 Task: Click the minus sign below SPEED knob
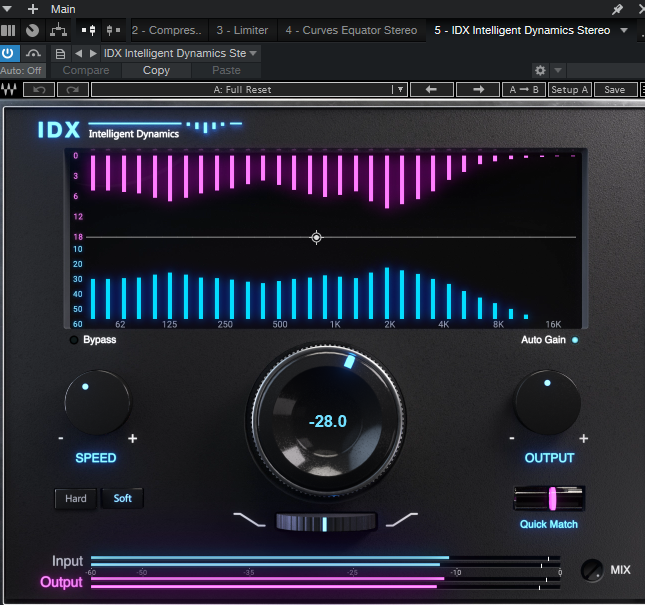pos(61,438)
